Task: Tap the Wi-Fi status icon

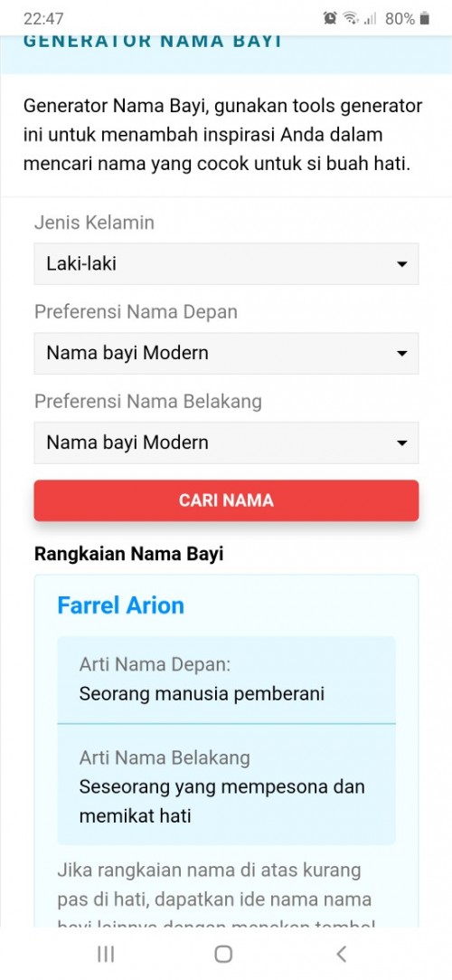Action: pyautogui.click(x=351, y=19)
